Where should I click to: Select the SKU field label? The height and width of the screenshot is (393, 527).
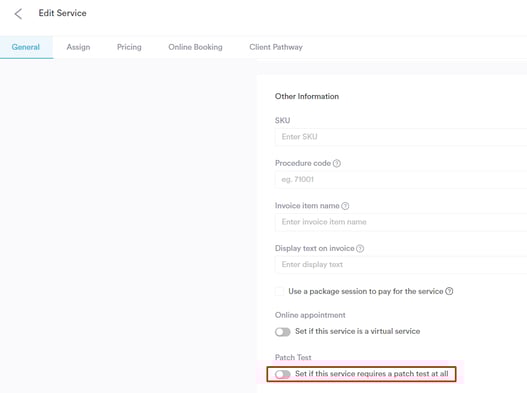point(282,120)
